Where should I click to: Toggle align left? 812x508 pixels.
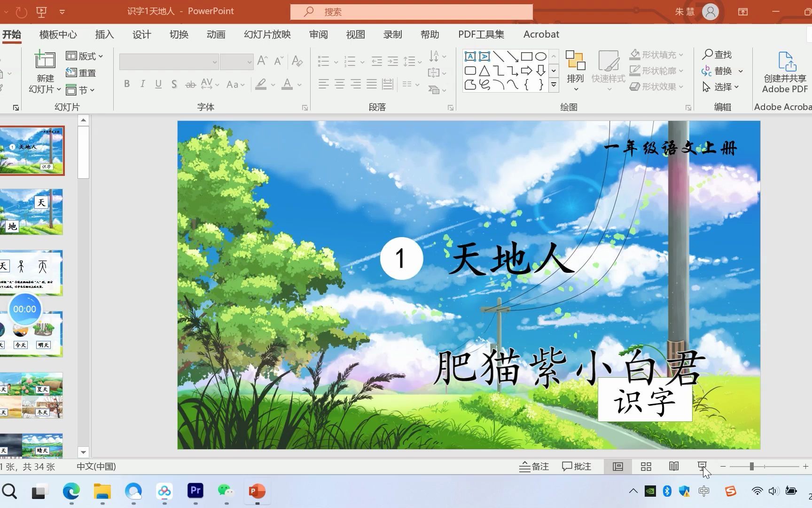(x=323, y=84)
